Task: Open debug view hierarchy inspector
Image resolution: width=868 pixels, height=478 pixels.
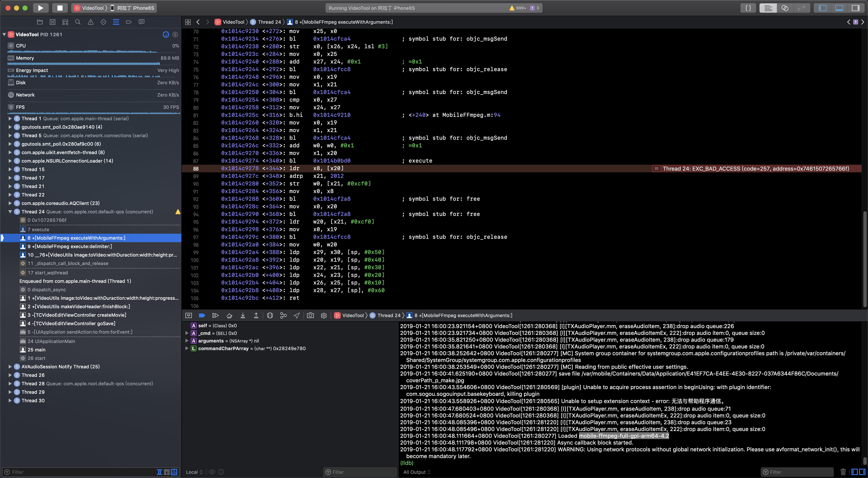Action: pos(270,315)
